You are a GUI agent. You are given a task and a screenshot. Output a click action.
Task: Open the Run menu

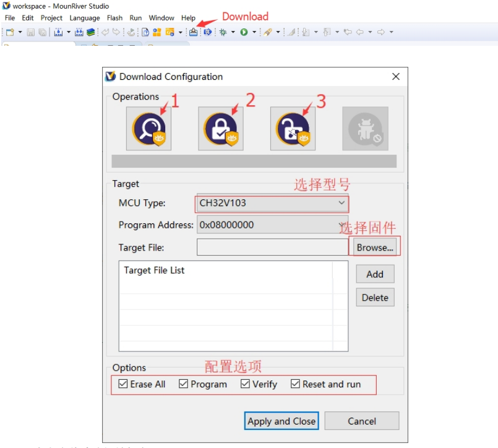tap(135, 18)
